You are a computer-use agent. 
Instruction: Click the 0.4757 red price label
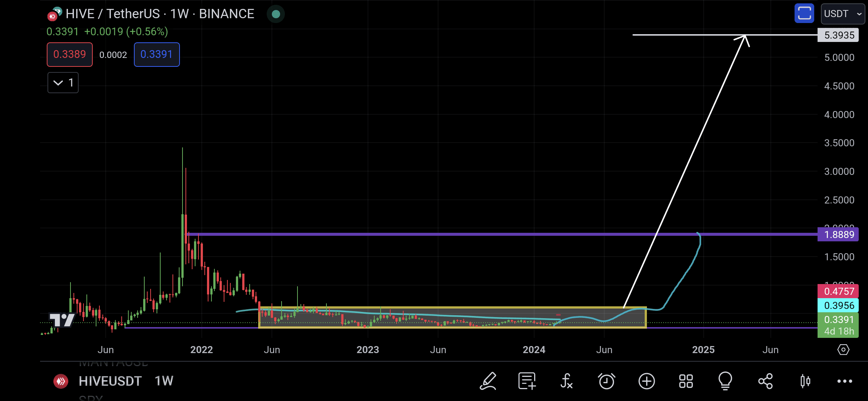tap(838, 291)
